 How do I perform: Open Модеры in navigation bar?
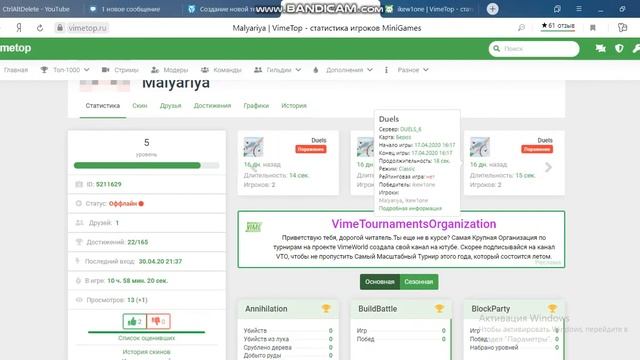click(169, 70)
